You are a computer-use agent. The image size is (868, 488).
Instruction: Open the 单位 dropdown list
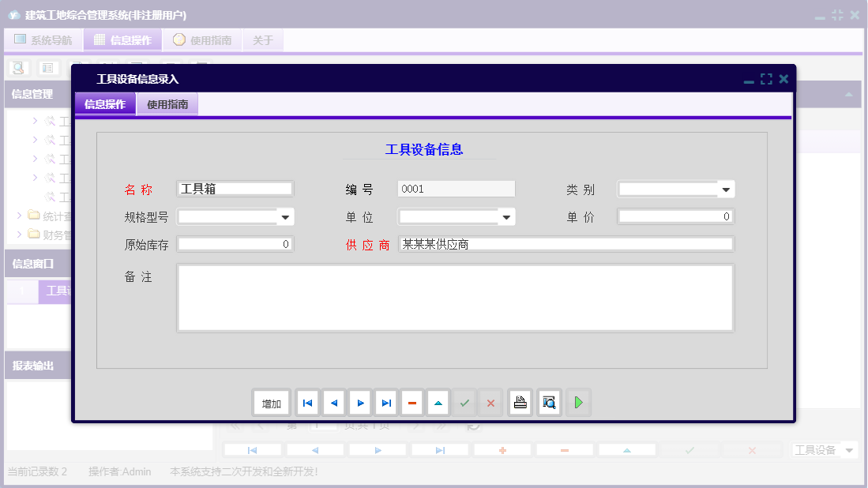click(x=504, y=216)
